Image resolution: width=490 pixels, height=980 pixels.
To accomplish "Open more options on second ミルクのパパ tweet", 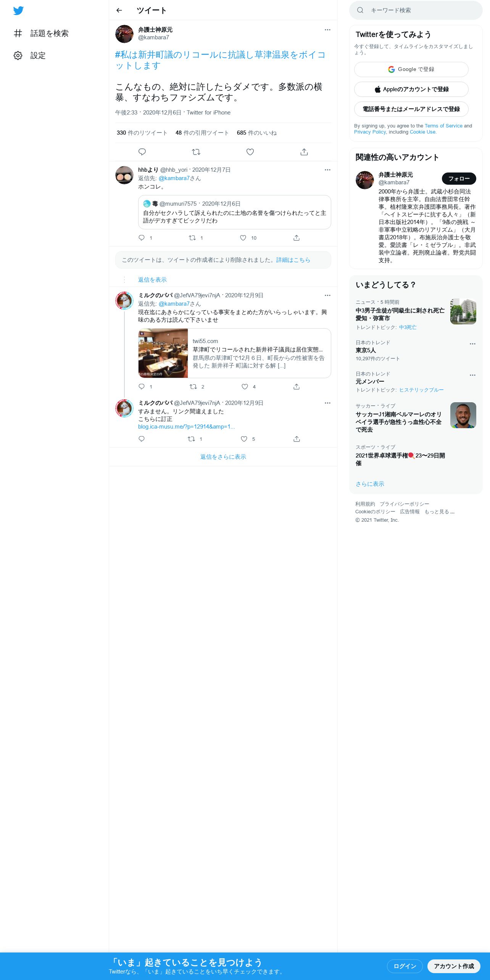I will [327, 403].
